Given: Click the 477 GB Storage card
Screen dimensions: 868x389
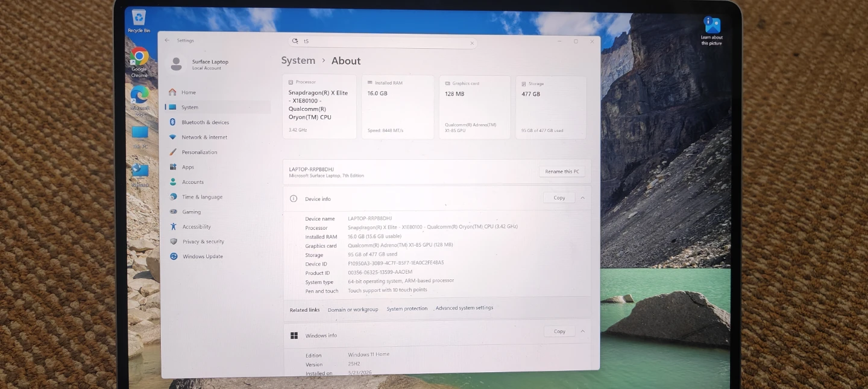Looking at the screenshot, I should point(551,109).
